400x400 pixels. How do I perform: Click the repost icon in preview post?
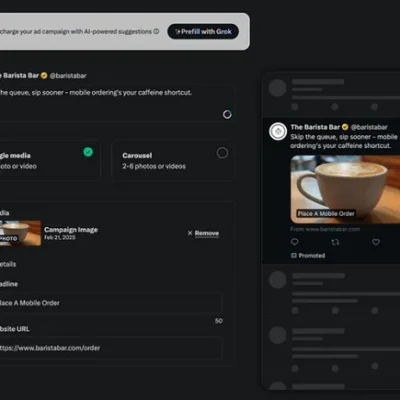[335, 242]
